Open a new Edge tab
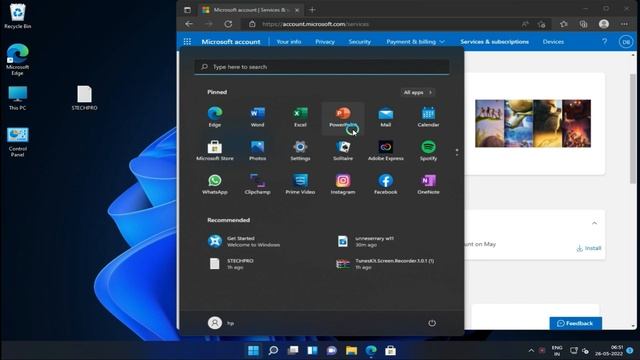This screenshot has width=640, height=360. click(312, 10)
